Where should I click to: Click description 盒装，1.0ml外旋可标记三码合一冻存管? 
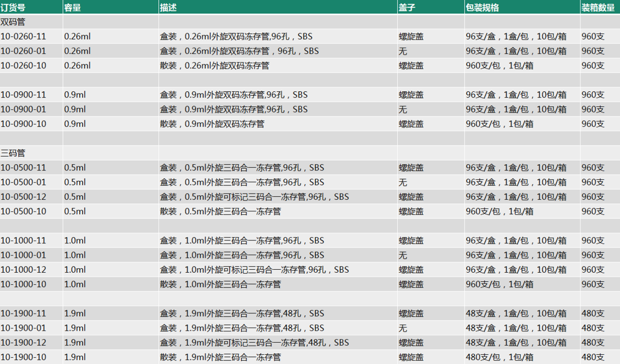coord(255,270)
